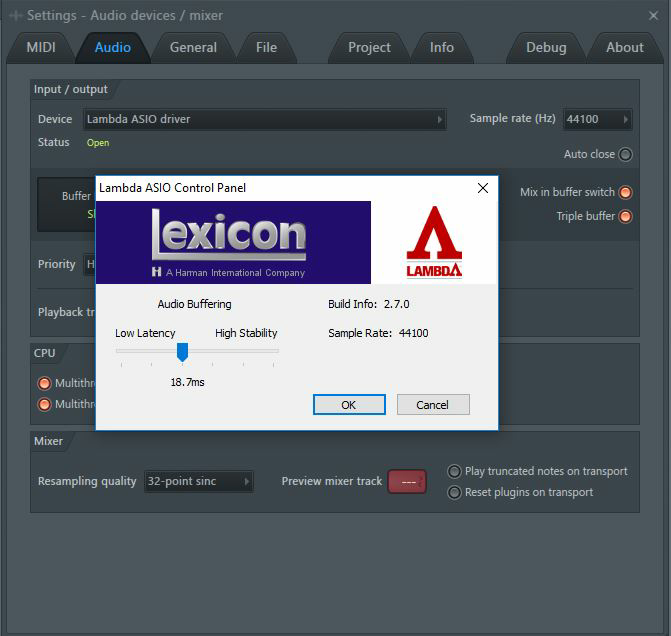Click the Input / output section header
The width and height of the screenshot is (671, 636).
coord(71,89)
